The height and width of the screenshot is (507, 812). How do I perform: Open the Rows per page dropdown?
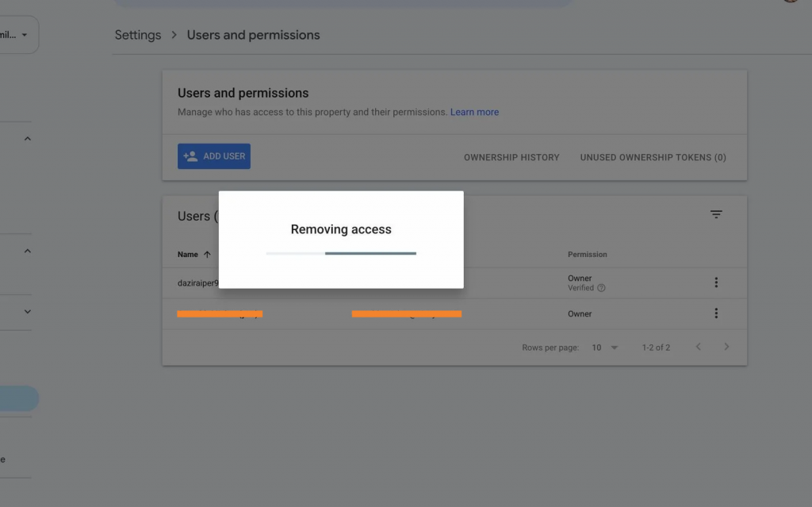tap(605, 348)
